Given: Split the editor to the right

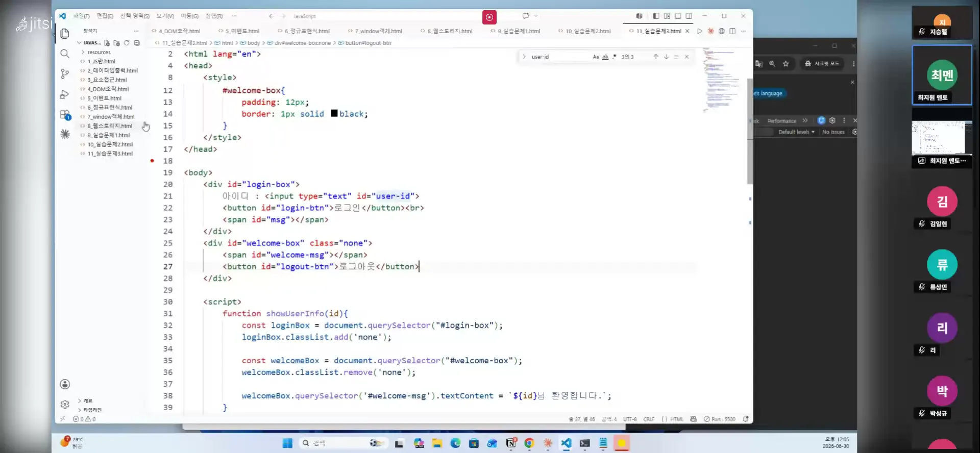Looking at the screenshot, I should tap(732, 31).
